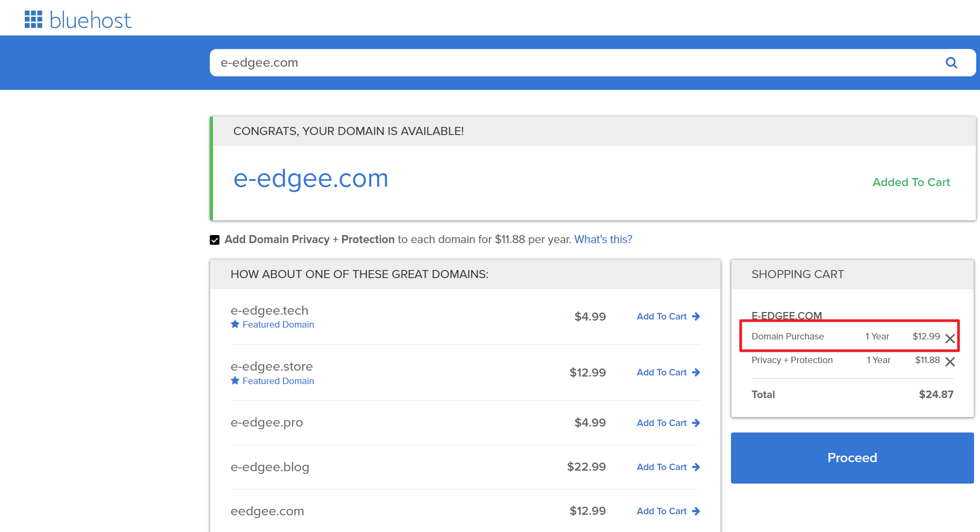
Task: Click the bluehost wordmark text
Action: (90, 20)
